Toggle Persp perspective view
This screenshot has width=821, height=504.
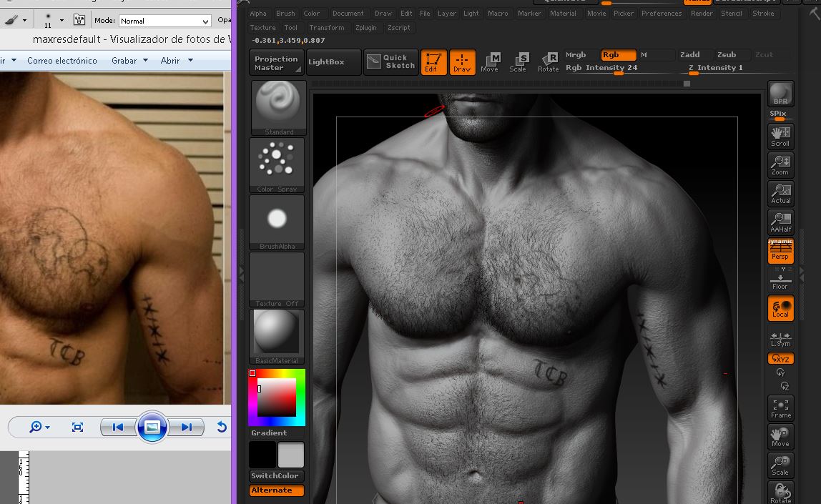pos(781,251)
